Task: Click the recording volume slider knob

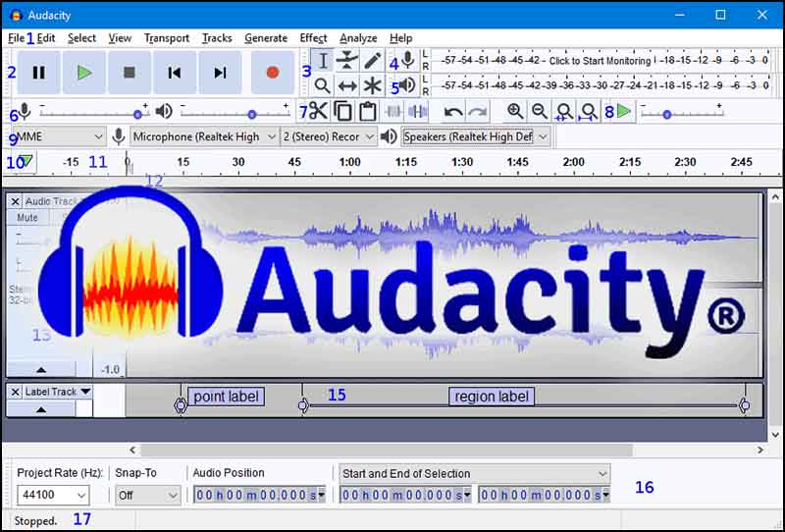Action: (137, 115)
